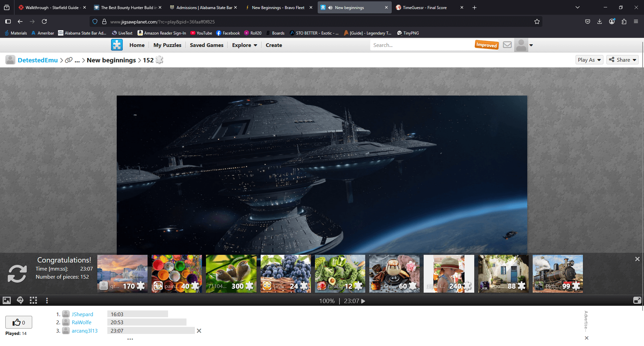Open My Puzzles menu item
Screen dimensions: 644x346
[167, 45]
